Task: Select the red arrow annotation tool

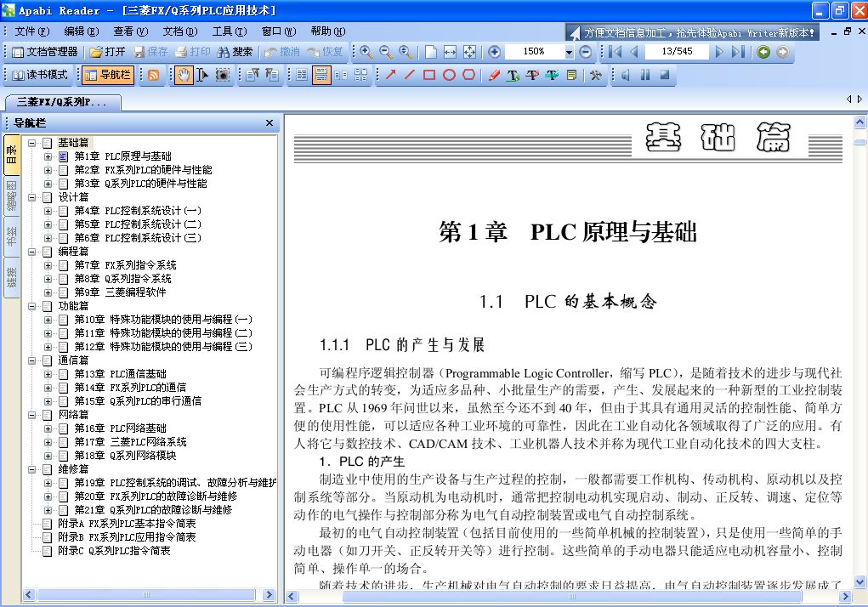Action: pyautogui.click(x=390, y=75)
